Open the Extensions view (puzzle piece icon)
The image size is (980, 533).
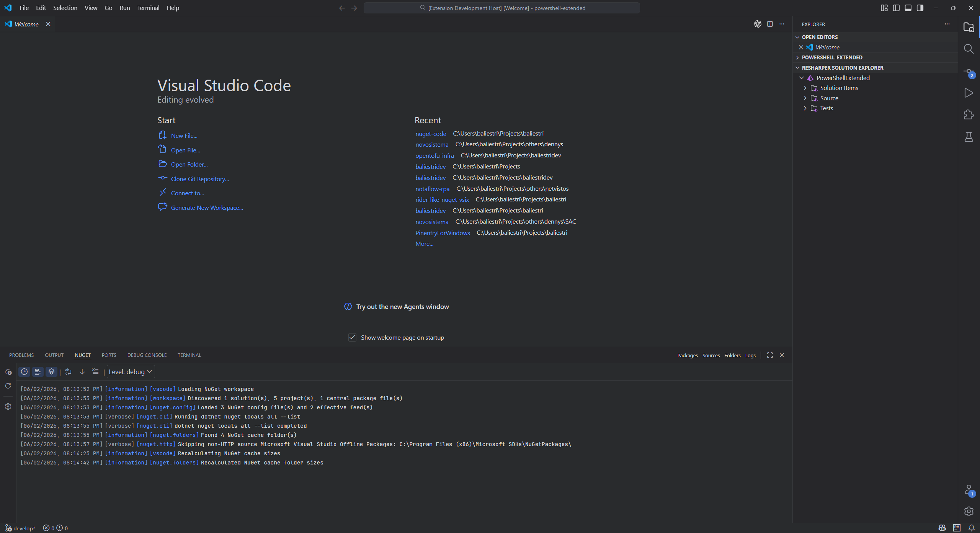pyautogui.click(x=969, y=114)
